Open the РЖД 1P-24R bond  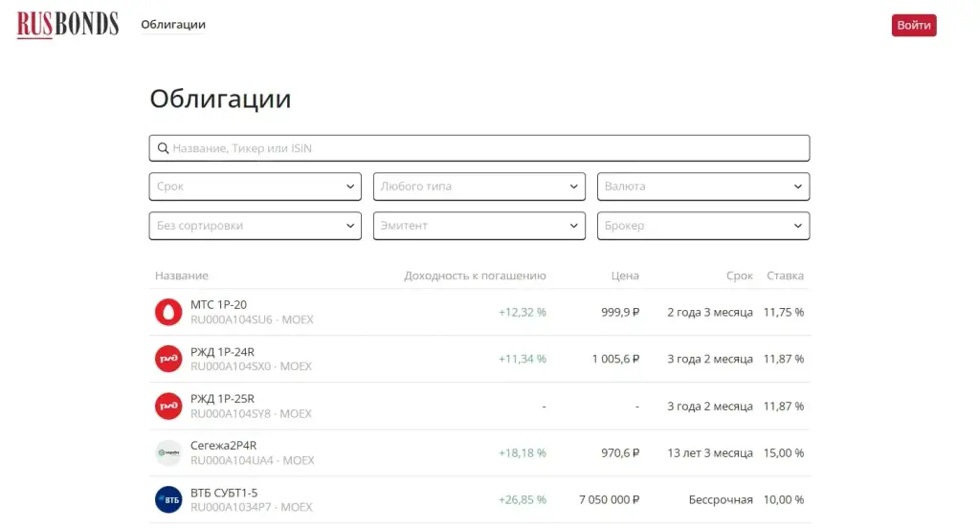pyautogui.click(x=222, y=352)
